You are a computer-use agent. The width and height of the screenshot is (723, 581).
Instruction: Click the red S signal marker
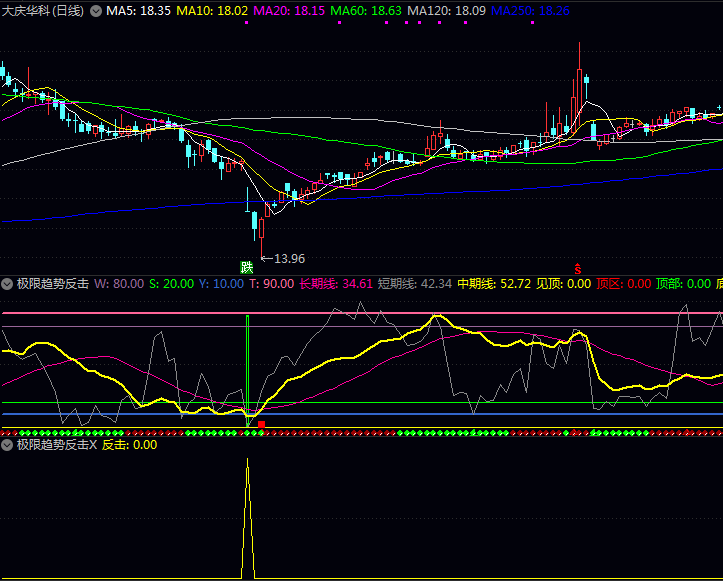577,268
